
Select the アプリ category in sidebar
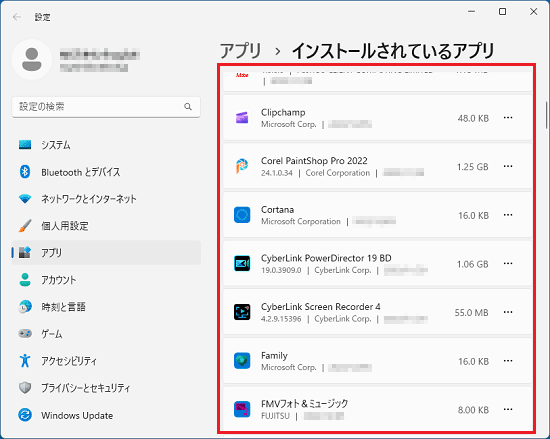pyautogui.click(x=106, y=252)
